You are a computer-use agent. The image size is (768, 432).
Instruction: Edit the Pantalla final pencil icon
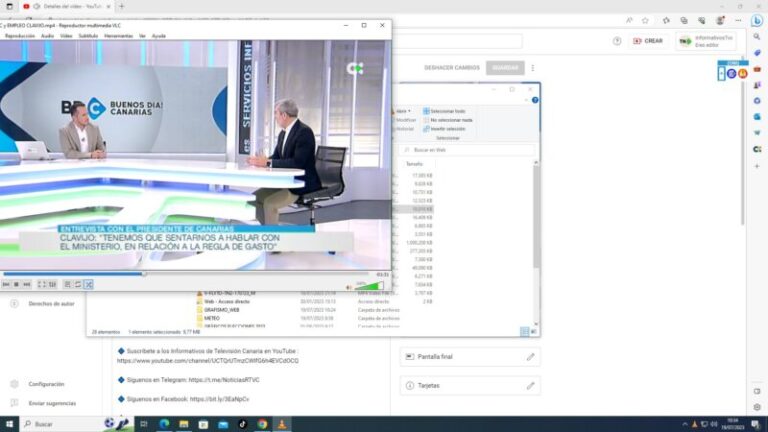pos(530,357)
